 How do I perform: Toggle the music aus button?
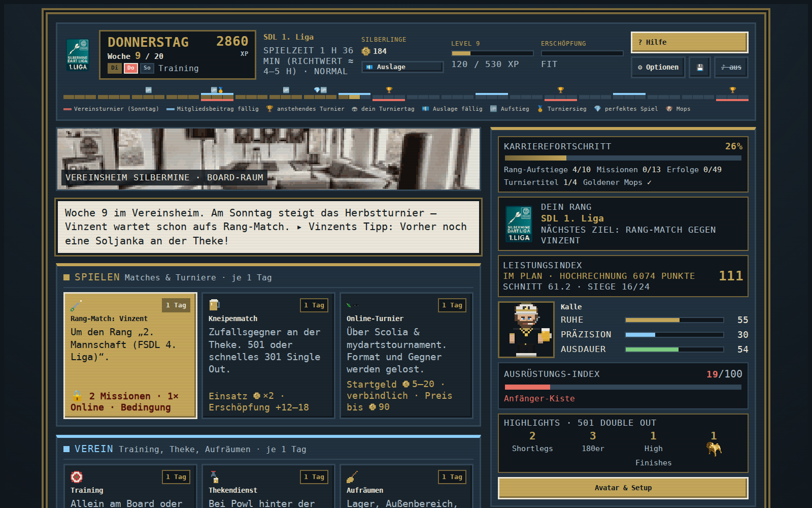click(731, 67)
